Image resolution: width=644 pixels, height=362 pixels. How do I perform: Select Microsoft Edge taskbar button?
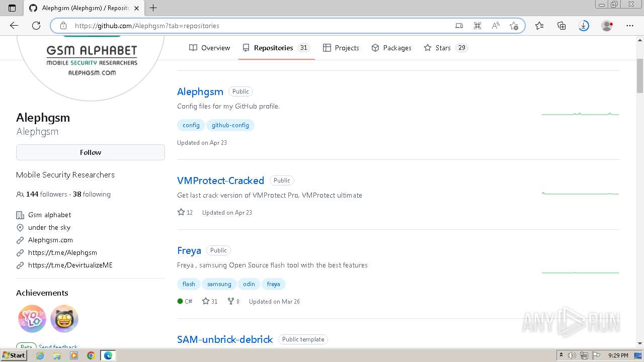(x=108, y=355)
